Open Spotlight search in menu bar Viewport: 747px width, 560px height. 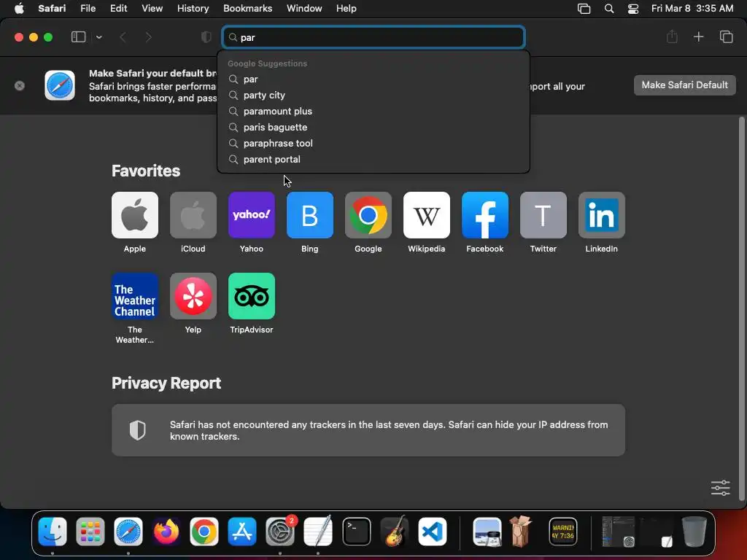609,8
